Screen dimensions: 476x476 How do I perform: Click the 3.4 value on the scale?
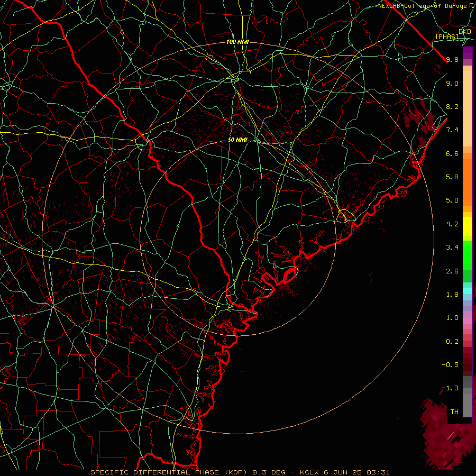click(x=452, y=248)
